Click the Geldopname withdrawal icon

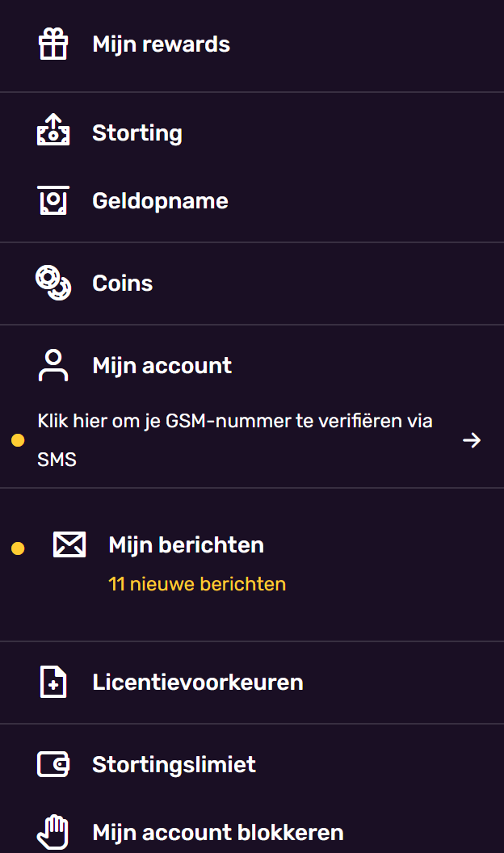[53, 200]
